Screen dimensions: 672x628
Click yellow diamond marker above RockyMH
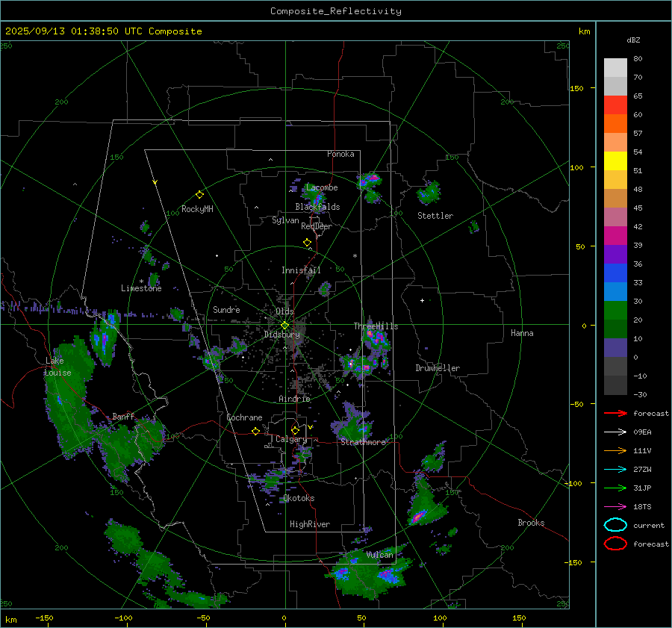[x=199, y=195]
